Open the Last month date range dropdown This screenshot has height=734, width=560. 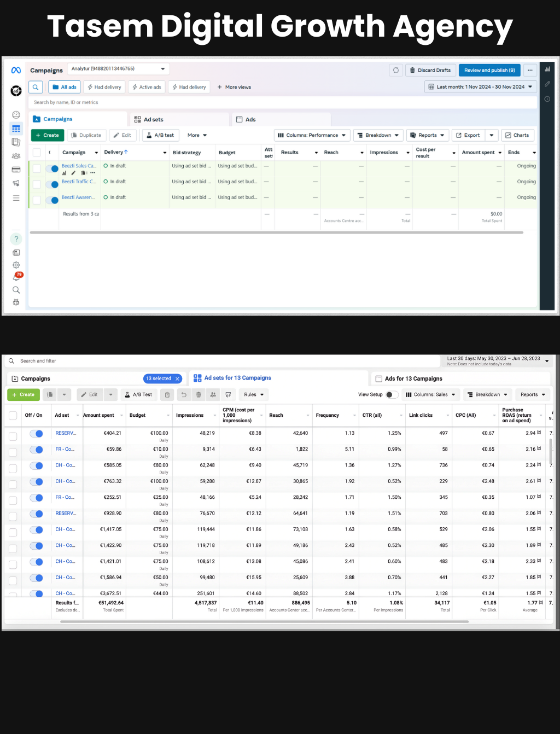click(x=481, y=86)
